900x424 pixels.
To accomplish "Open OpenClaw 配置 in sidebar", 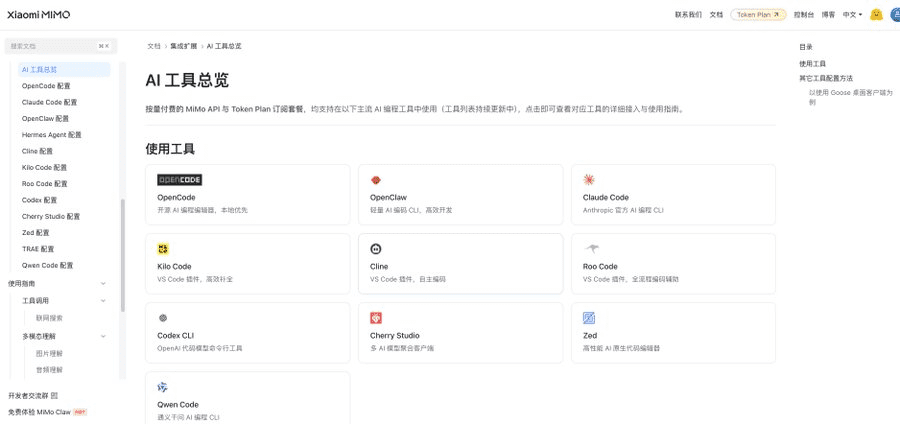I will (45, 119).
